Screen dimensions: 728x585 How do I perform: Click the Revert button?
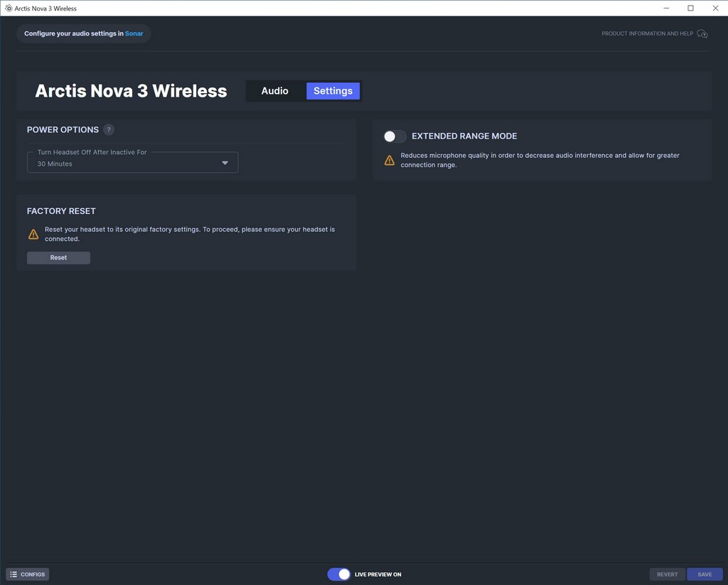tap(667, 574)
